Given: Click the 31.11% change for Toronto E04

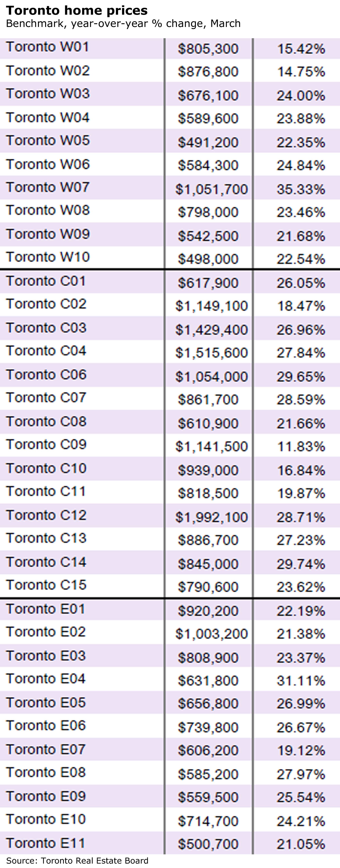Looking at the screenshot, I should pos(301,681).
